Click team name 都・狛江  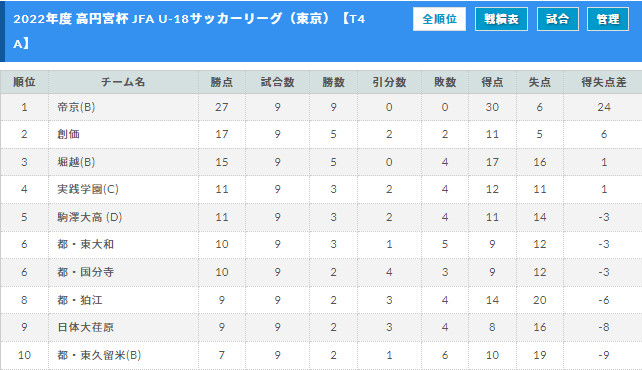coord(80,300)
